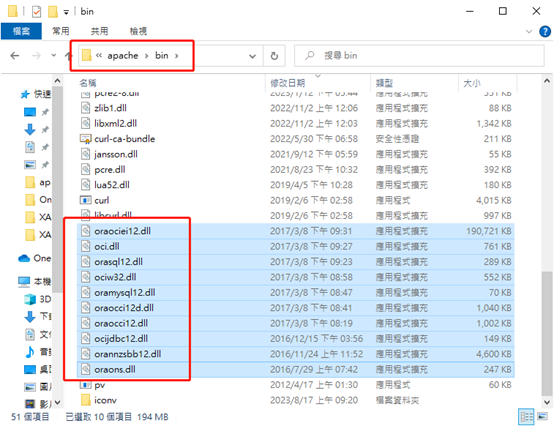This screenshot has width=554, height=426.
Task: Open OneDrive cloud icon in sidebar
Action: 24,258
